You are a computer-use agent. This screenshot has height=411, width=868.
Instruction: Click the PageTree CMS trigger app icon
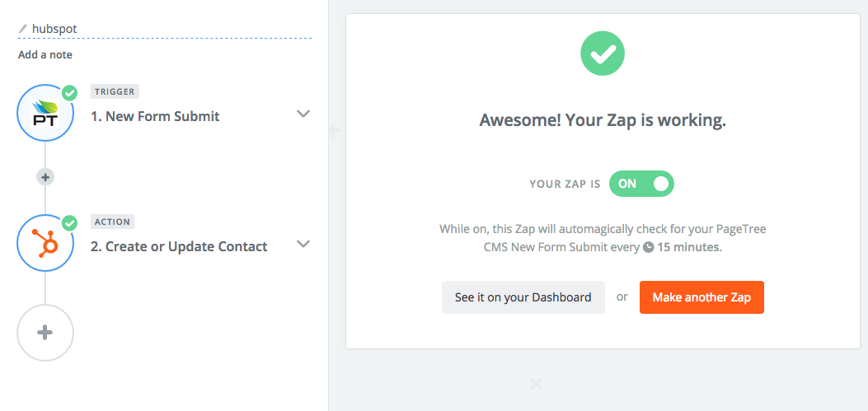45,114
